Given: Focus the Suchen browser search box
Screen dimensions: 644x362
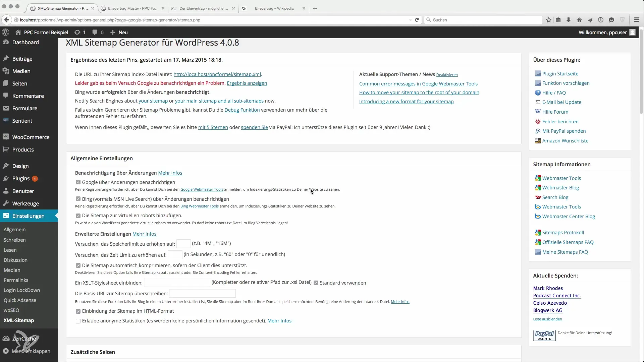Looking at the screenshot, I should 483,20.
